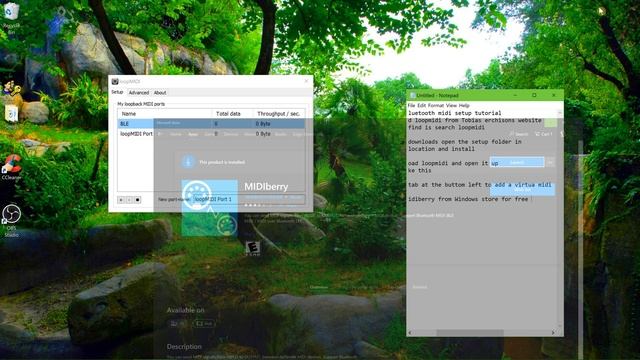Open the Format menu in Notepad
The image size is (640, 360).
(x=436, y=105)
